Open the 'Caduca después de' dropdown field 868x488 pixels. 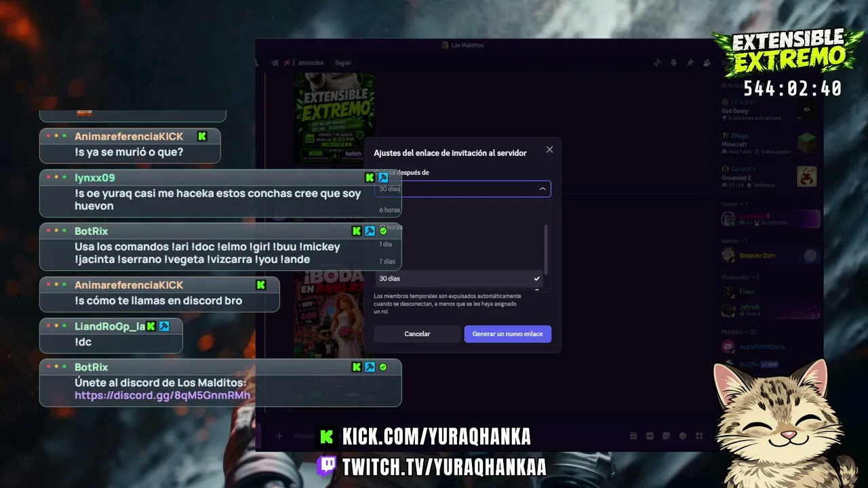pos(462,189)
